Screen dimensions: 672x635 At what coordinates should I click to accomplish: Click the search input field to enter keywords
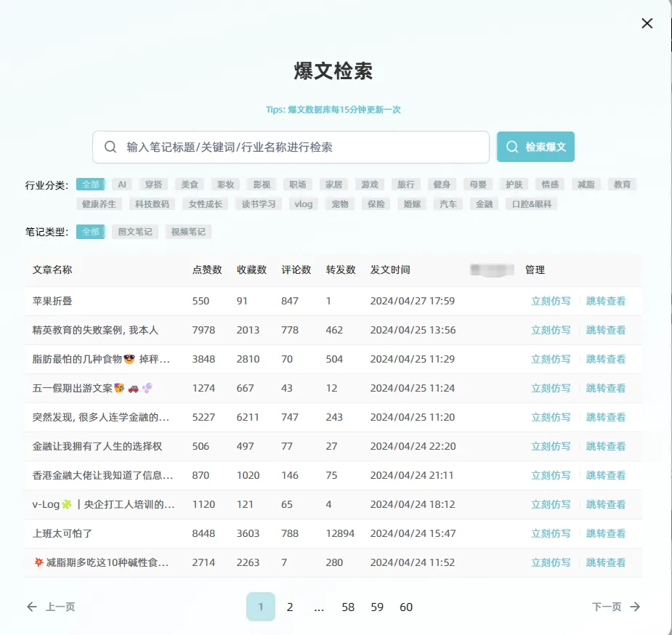click(x=291, y=147)
